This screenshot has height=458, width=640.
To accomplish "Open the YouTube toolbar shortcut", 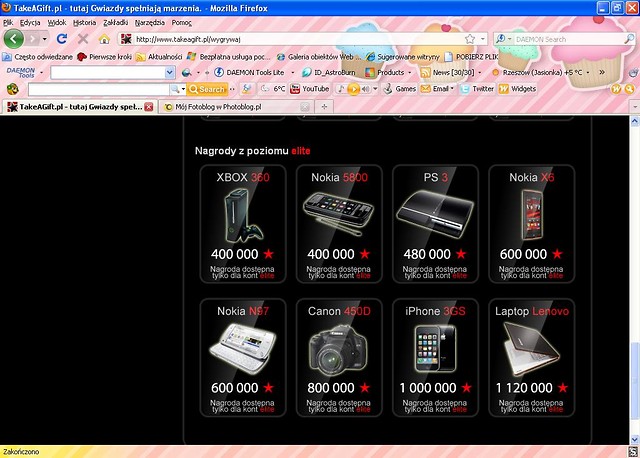I will click(x=309, y=89).
